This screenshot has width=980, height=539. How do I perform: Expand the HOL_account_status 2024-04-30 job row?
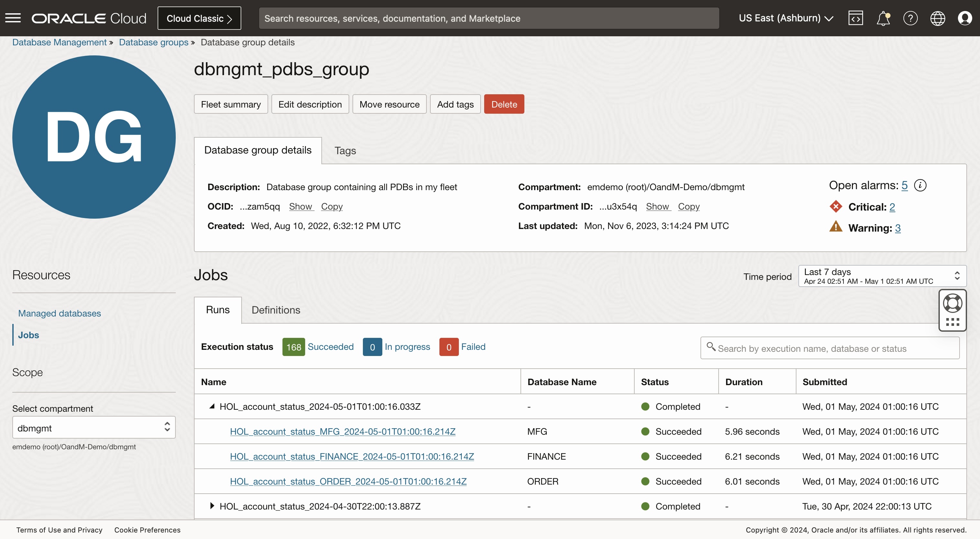pyautogui.click(x=212, y=506)
